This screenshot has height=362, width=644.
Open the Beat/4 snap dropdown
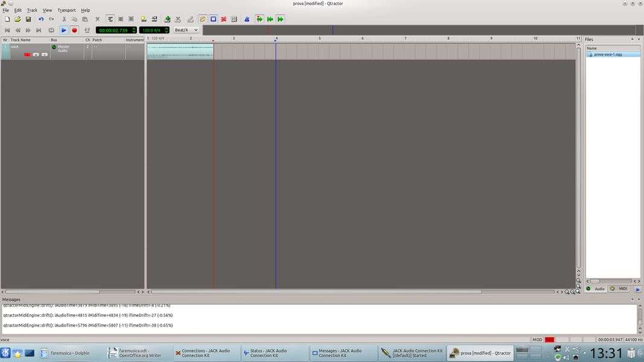point(186,30)
